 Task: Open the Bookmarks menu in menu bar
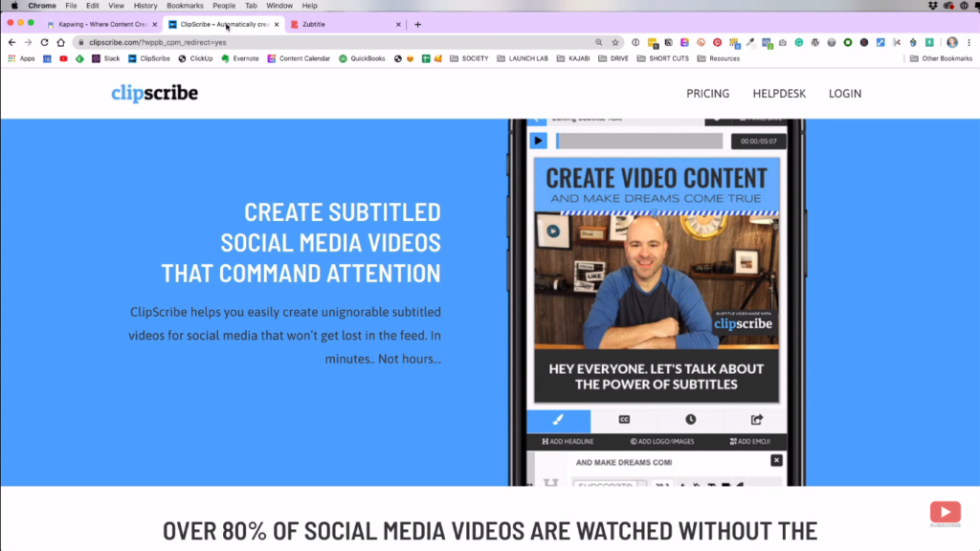[185, 6]
